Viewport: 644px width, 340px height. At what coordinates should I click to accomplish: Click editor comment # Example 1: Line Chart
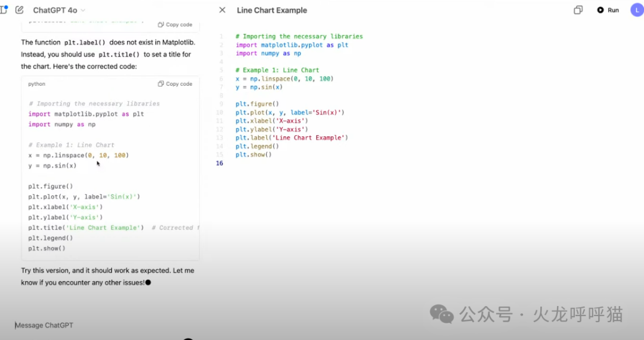(x=277, y=70)
